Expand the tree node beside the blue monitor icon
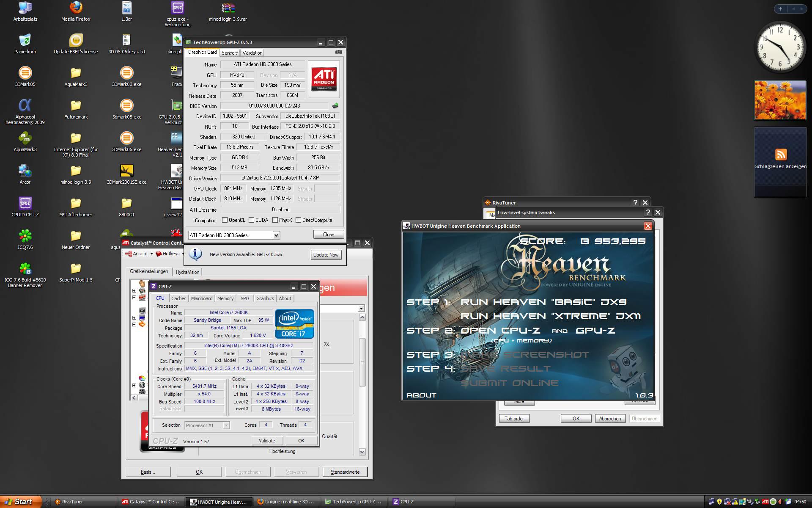Viewport: 812px width, 508px height. pos(134,317)
